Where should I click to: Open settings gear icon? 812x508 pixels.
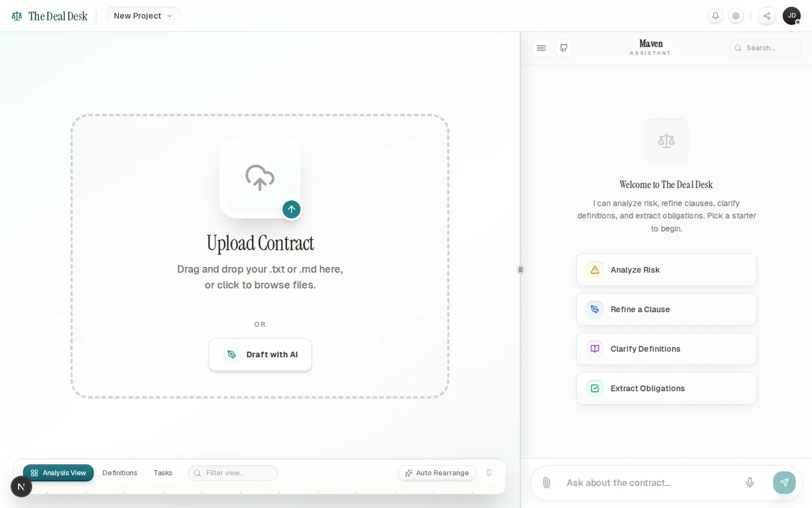[736, 16]
